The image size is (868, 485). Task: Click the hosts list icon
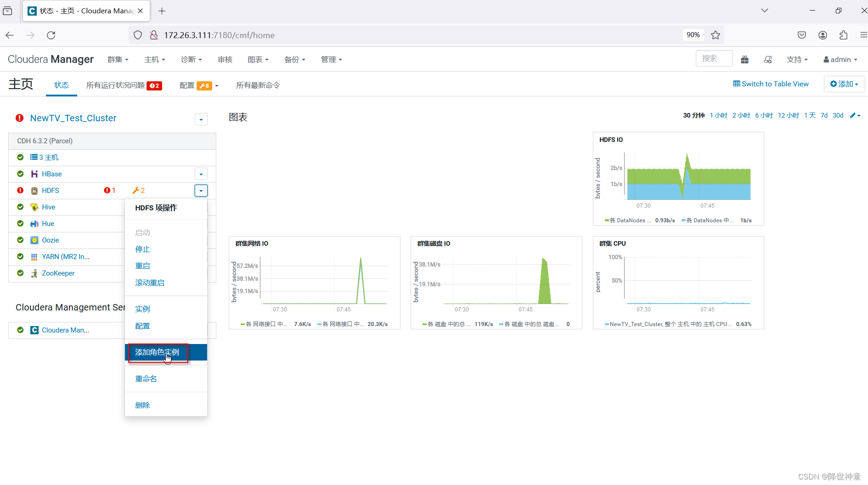tap(34, 157)
